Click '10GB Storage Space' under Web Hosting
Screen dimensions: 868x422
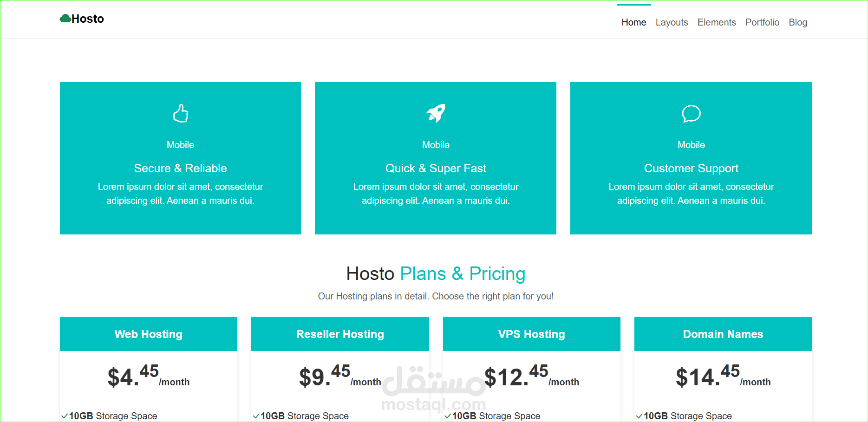click(x=113, y=416)
